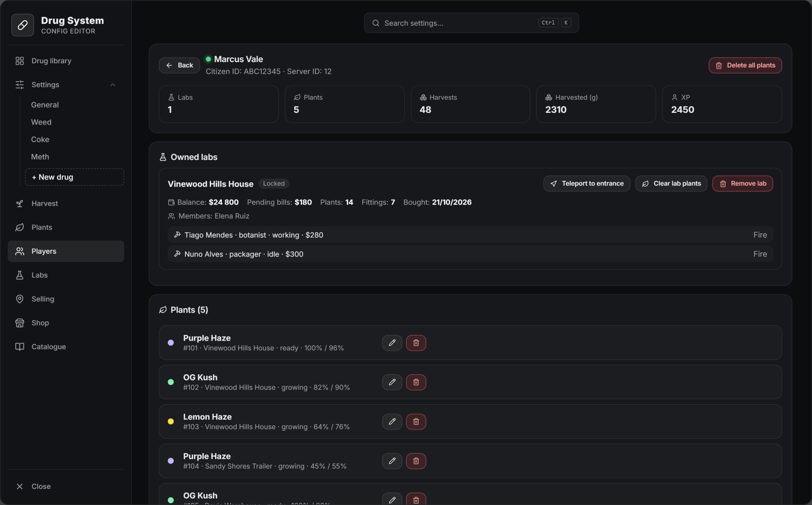
Task: Click the Drug library grid icon
Action: (19, 60)
